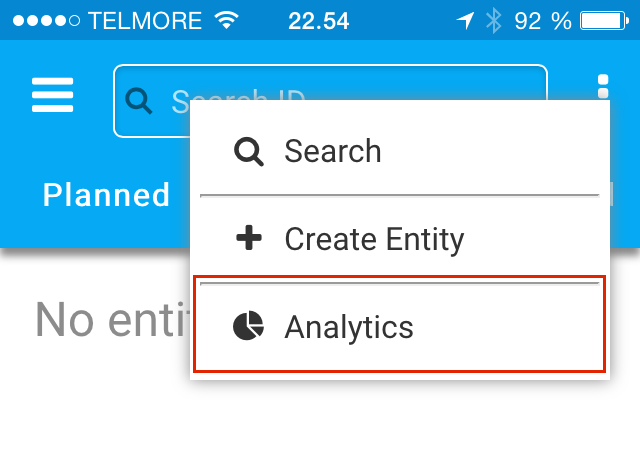Tap the 92 % battery percentage text

542,21
